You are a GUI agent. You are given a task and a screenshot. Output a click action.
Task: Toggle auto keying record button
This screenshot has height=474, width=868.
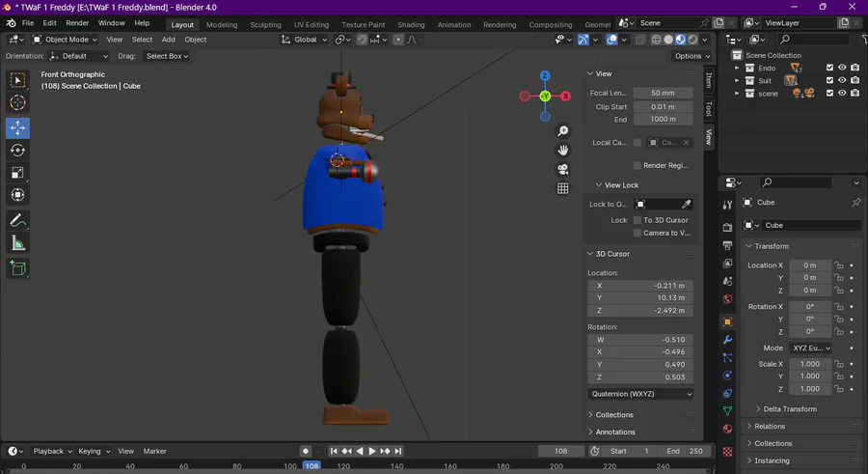[x=305, y=451]
